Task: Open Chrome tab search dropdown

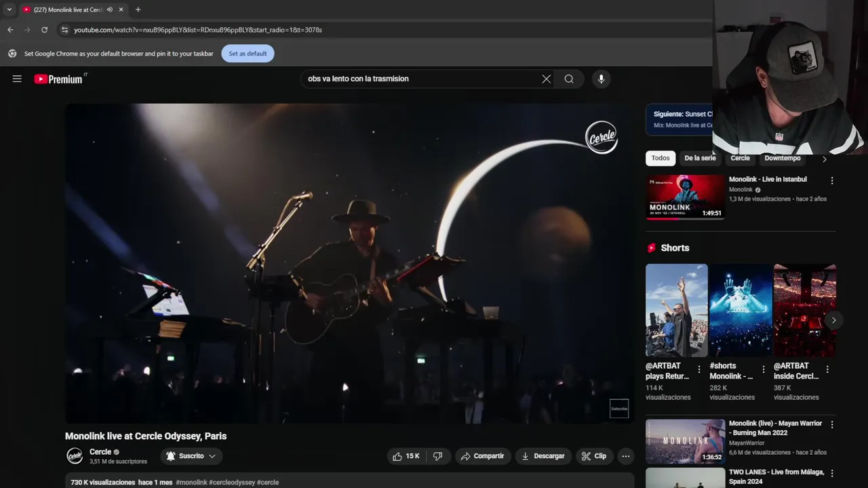Action: tap(9, 9)
